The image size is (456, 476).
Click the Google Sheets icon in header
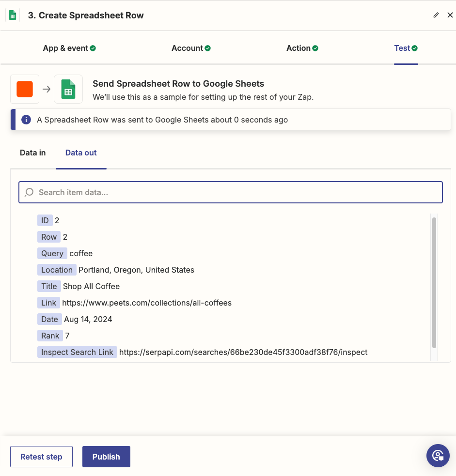(x=13, y=15)
